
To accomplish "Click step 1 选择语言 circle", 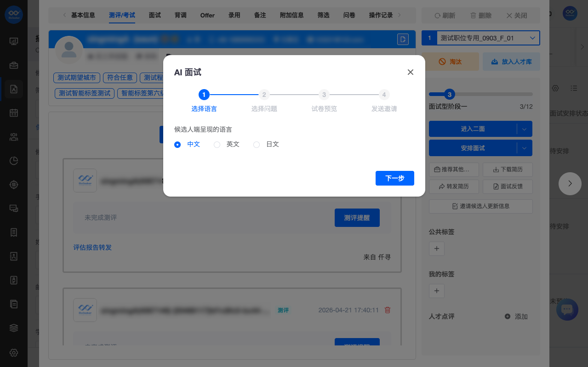I will coord(204,95).
